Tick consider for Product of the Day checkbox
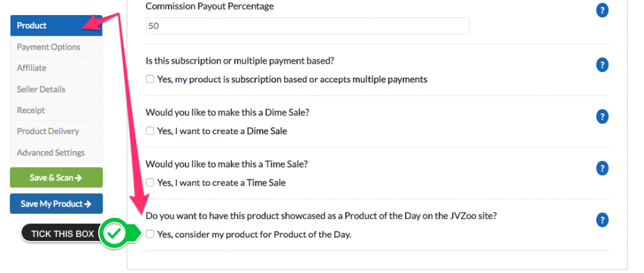This screenshot has width=644, height=273. pyautogui.click(x=150, y=235)
